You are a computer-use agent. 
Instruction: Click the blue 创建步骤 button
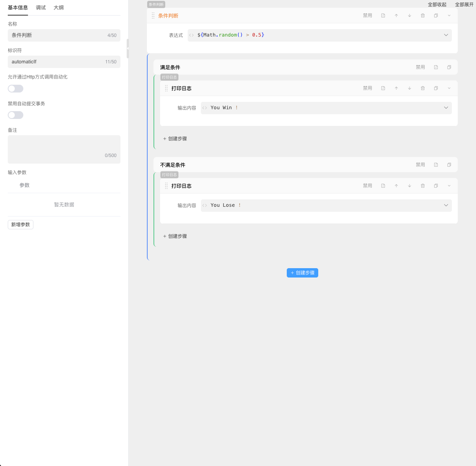pyautogui.click(x=302, y=273)
